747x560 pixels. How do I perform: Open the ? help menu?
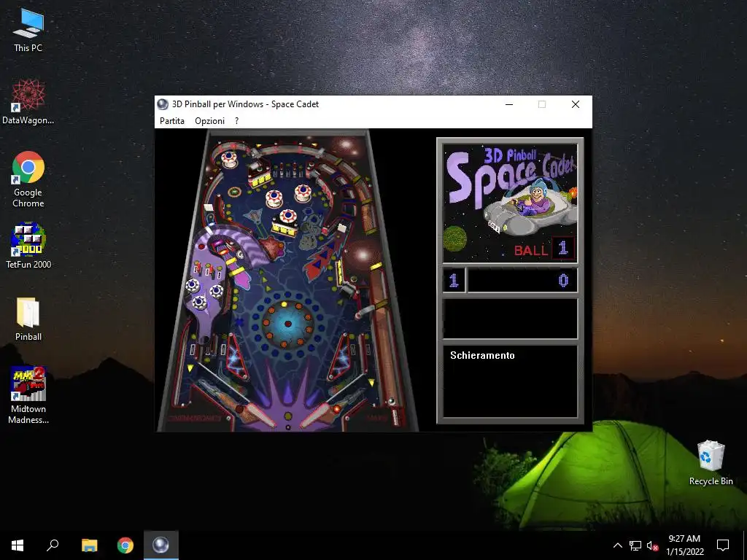coord(237,121)
